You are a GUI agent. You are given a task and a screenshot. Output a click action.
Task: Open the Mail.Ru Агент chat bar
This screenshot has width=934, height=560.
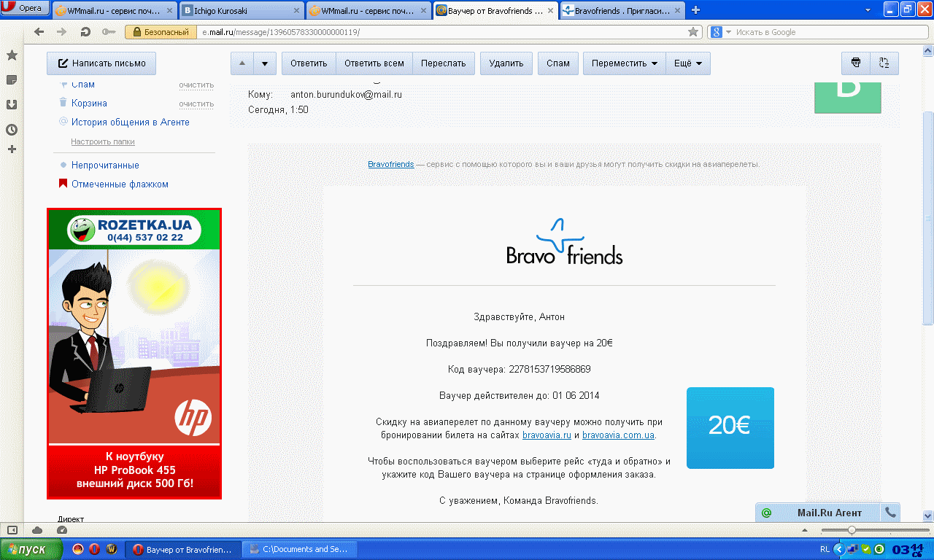(x=818, y=513)
